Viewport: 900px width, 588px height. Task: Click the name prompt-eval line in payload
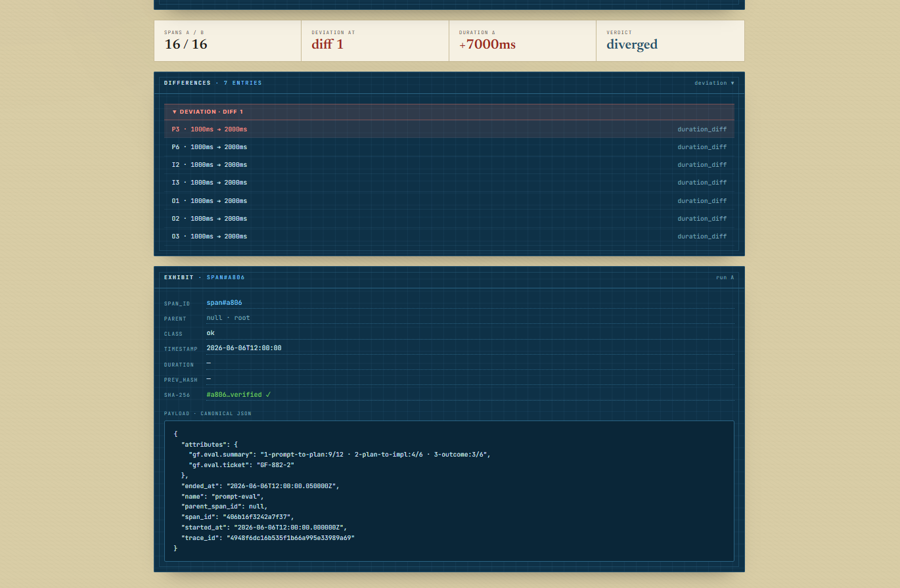(223, 497)
